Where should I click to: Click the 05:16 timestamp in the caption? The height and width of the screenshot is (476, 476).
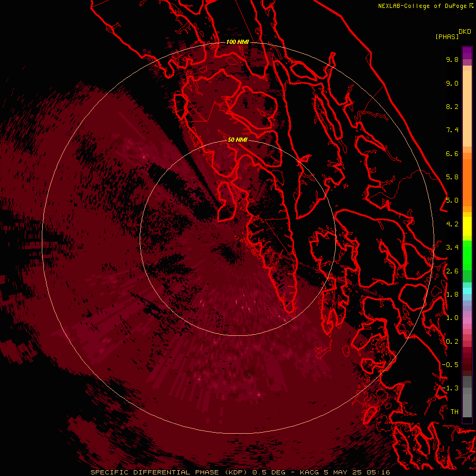click(380, 472)
